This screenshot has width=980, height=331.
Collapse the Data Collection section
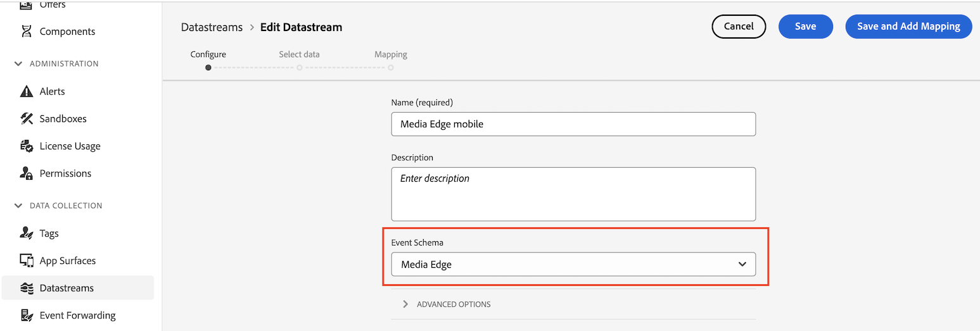(x=18, y=206)
